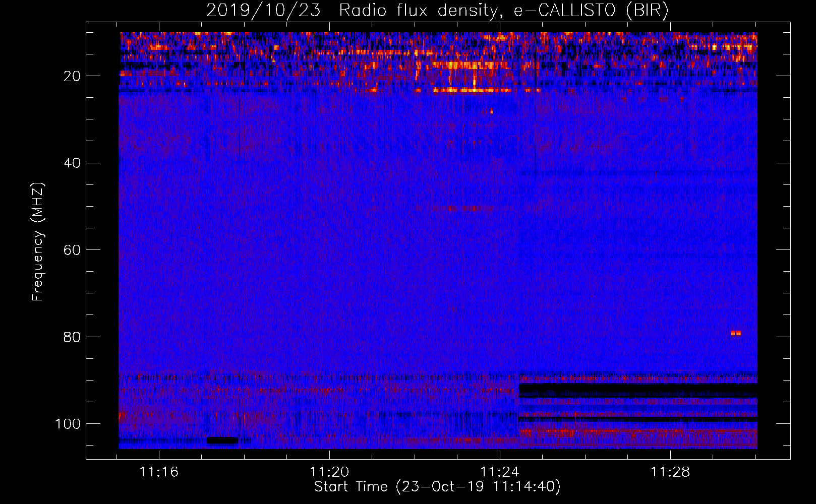
Task: Click the plot title "Radio flux density, e-CALLISTO (BIR)"
Action: (x=503, y=10)
